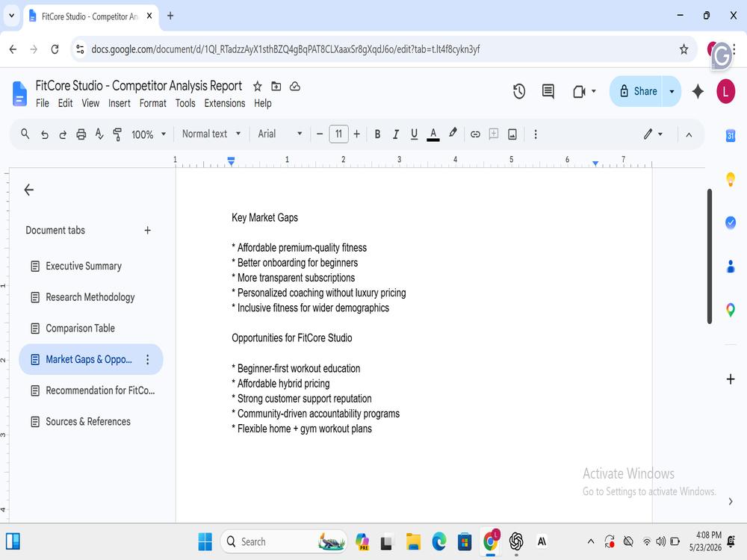This screenshot has height=560, width=747.
Task: Choose the text color option
Action: point(433,134)
